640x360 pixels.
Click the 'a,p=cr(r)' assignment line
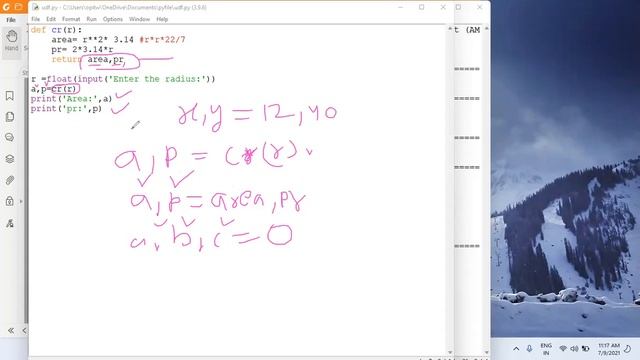[53, 89]
